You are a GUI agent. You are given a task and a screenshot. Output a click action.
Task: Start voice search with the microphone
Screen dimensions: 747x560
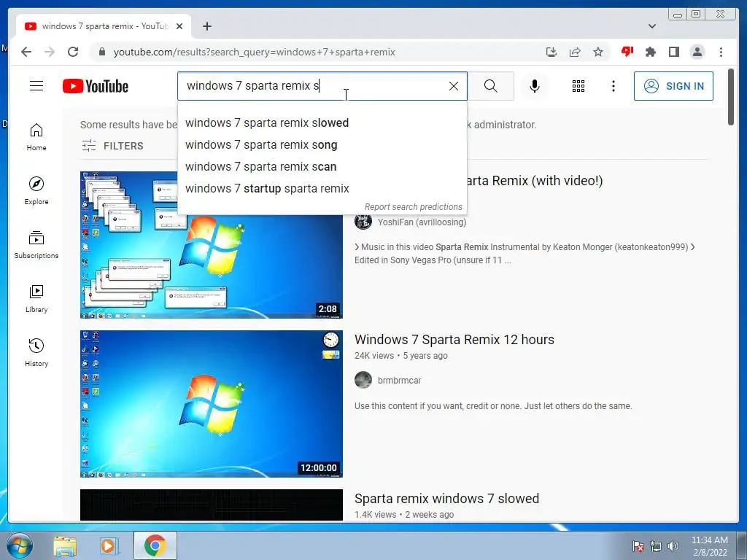535,86
